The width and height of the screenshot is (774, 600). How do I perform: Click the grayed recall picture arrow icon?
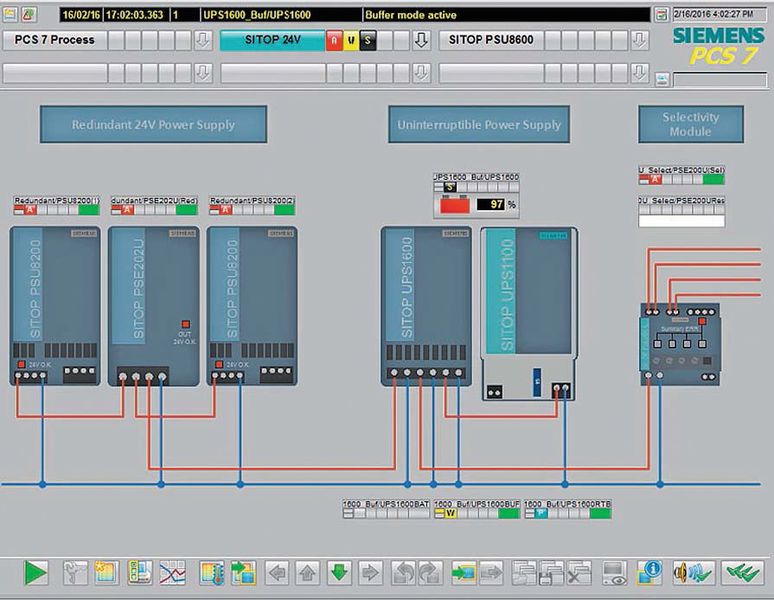[x=491, y=573]
